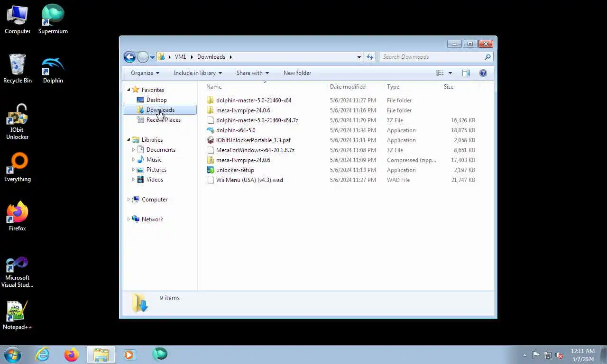Click in the Search Downloads field
Viewport: 607px width, 364px height.
432,57
